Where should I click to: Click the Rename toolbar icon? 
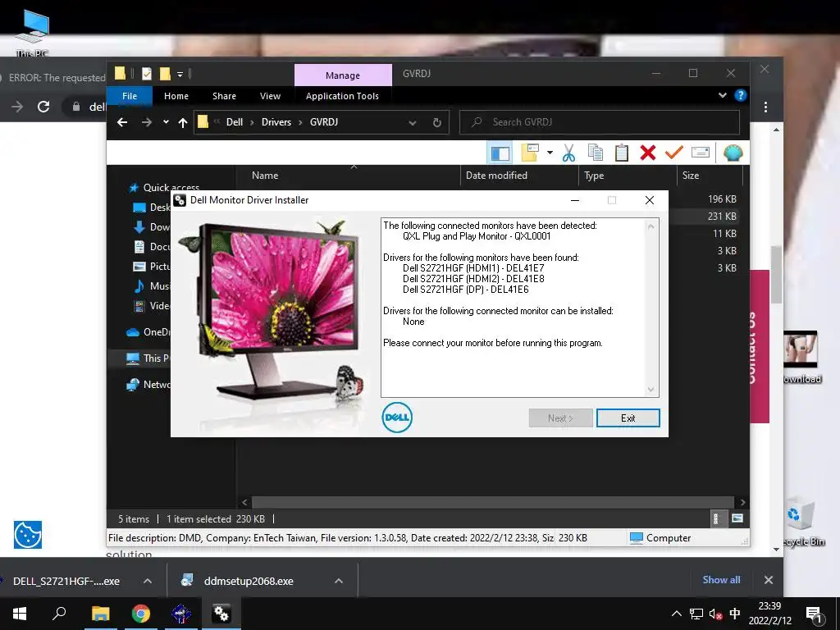(x=701, y=153)
